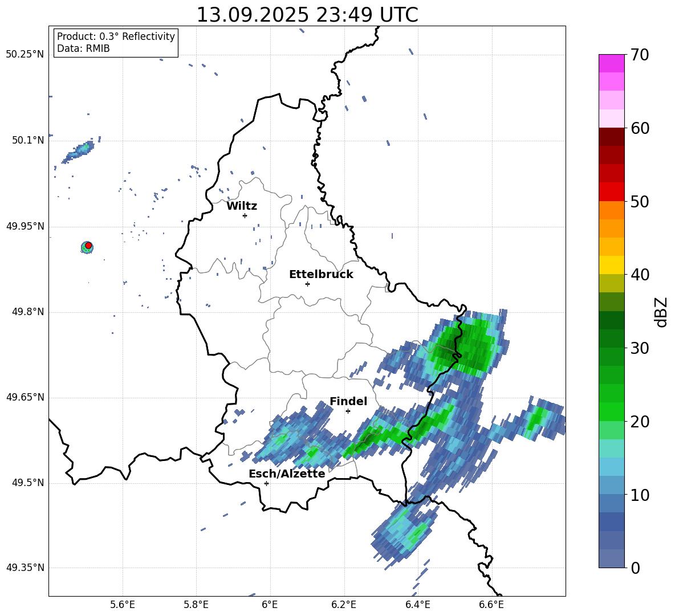Click the 50.25°N latitude tick label

coord(25,55)
